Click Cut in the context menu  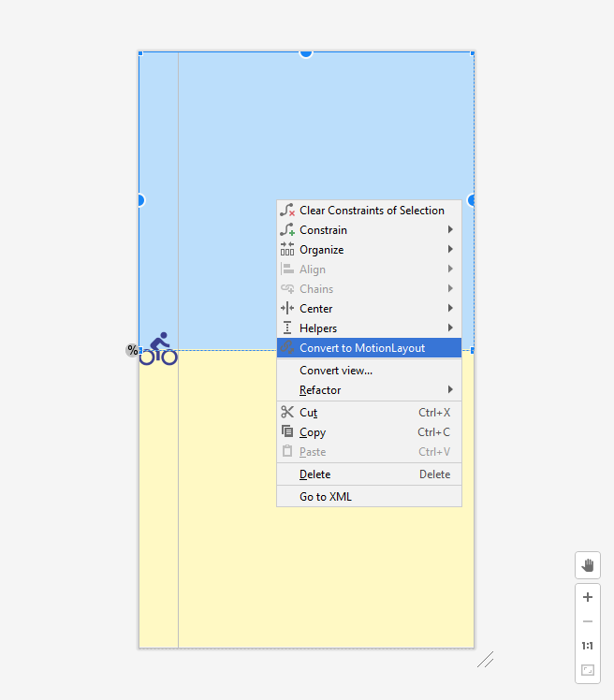coord(309,413)
